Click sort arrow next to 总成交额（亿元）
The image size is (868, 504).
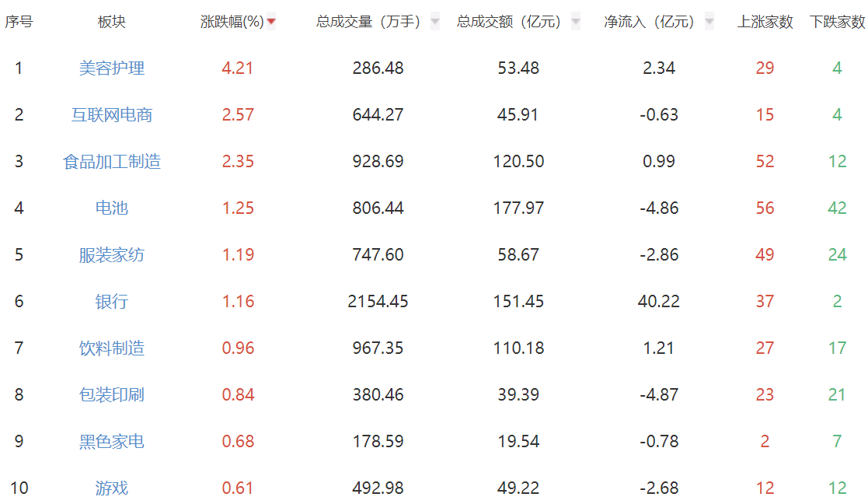pyautogui.click(x=576, y=23)
